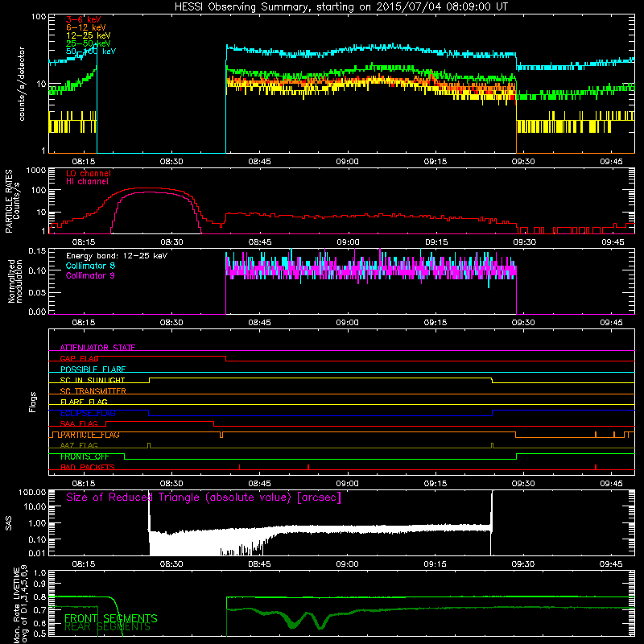Screen dimensions: 644x644
Task: Click the SC TRANSMITTER flag label
Action: (x=93, y=390)
